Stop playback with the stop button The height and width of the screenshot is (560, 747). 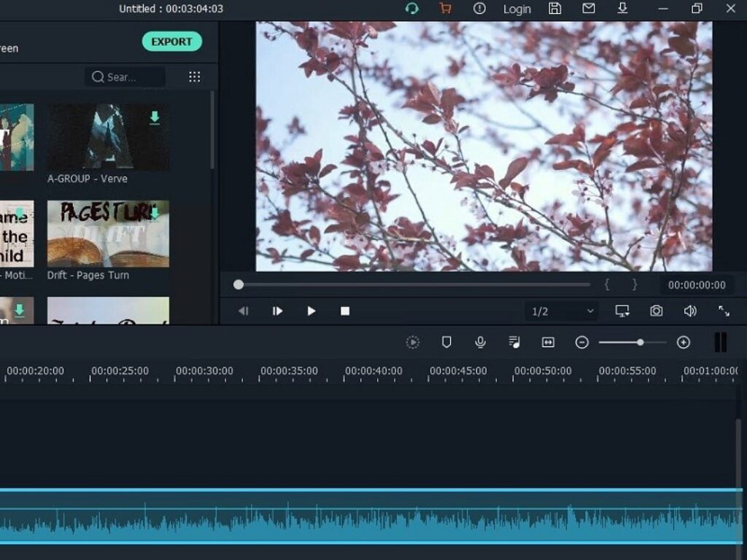[345, 311]
